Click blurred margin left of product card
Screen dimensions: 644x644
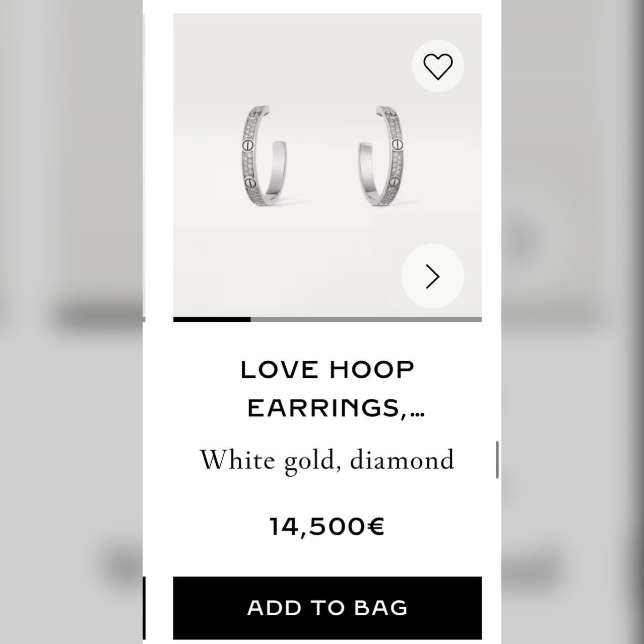[x=71, y=322]
